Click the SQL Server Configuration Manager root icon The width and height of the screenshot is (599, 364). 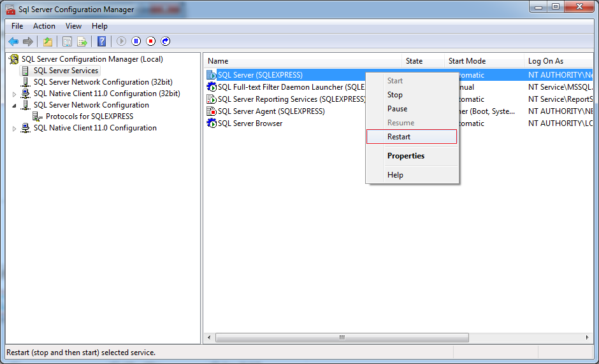pos(14,59)
